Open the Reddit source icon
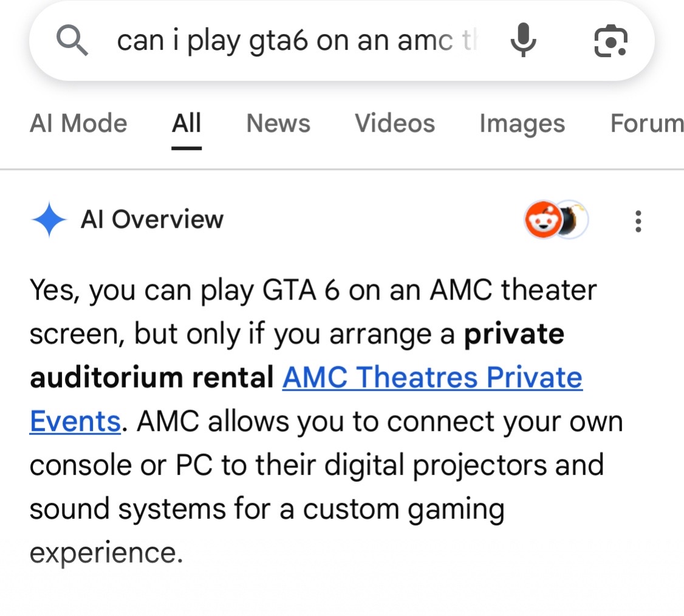Viewport: 684px width, 616px height. pos(542,219)
